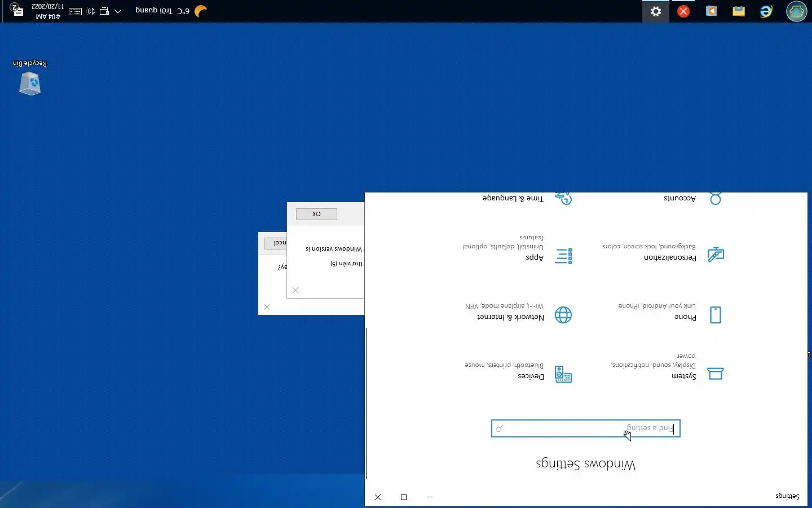The height and width of the screenshot is (508, 812).
Task: Click OK in the Windows version dialog
Action: coord(316,214)
